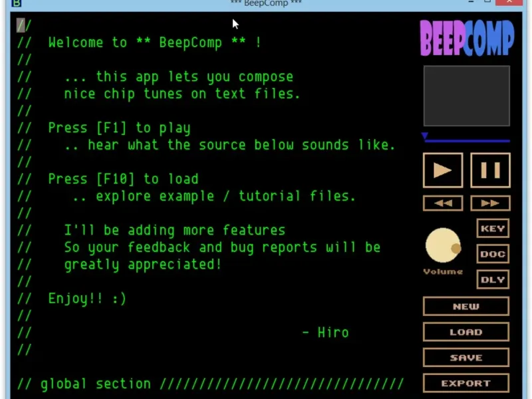The width and height of the screenshot is (532, 399).
Task: Click the app icon in the title bar
Action: pos(16,3)
